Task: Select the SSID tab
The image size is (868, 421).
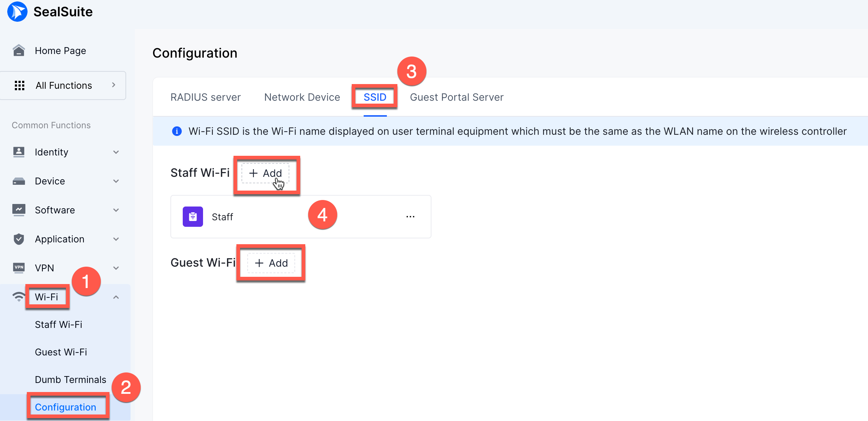Action: pos(375,97)
